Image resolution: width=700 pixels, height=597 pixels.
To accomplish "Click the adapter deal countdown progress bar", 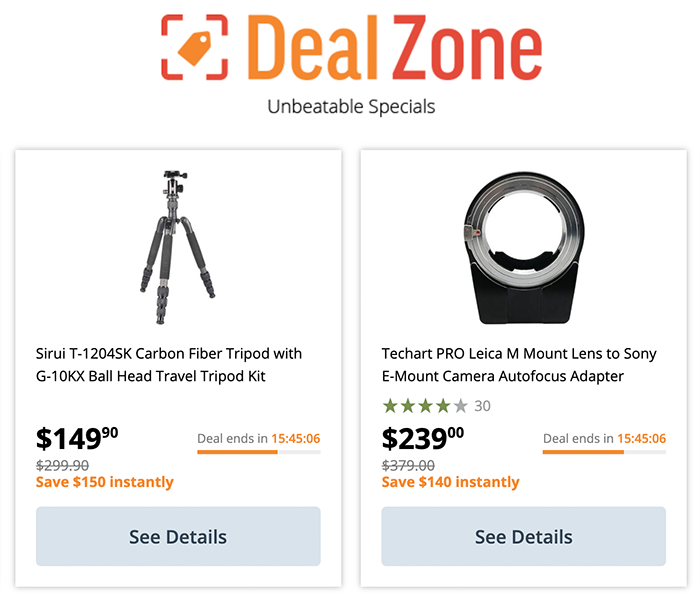I will click(x=604, y=452).
